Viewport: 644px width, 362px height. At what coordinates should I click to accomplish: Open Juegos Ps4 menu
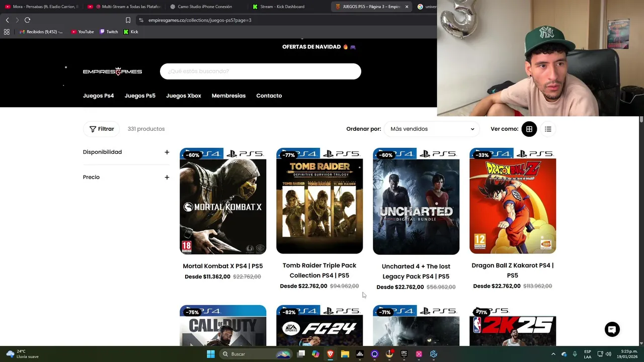(x=98, y=96)
